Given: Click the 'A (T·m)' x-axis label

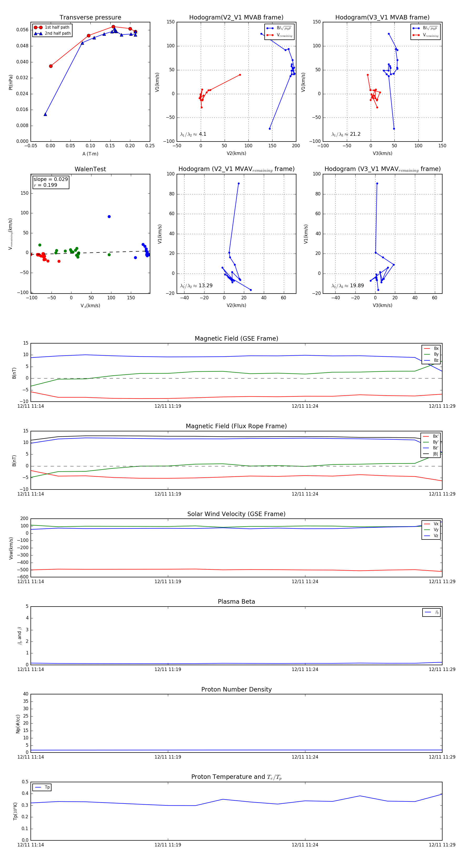Looking at the screenshot, I should (90, 154).
